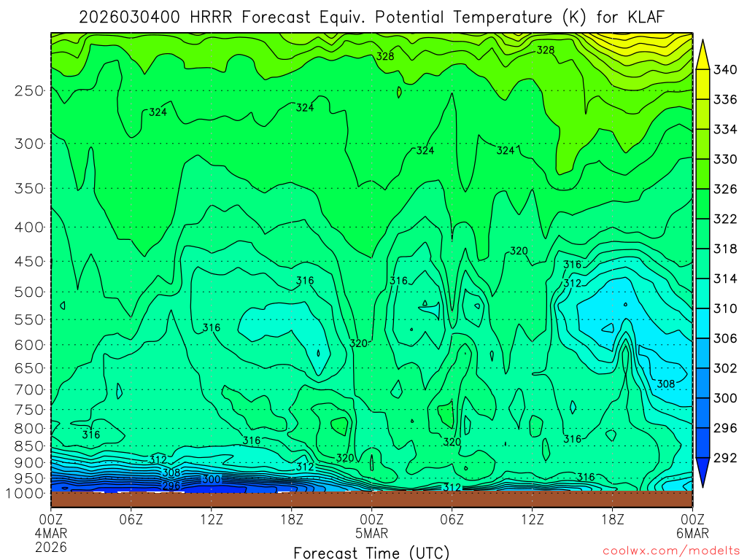This screenshot has height=560, width=747.
Task: Click the 950 pressure level label
Action: click(28, 478)
